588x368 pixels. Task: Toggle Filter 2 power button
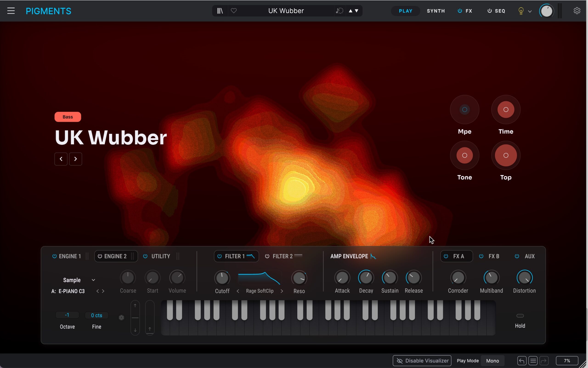(267, 256)
